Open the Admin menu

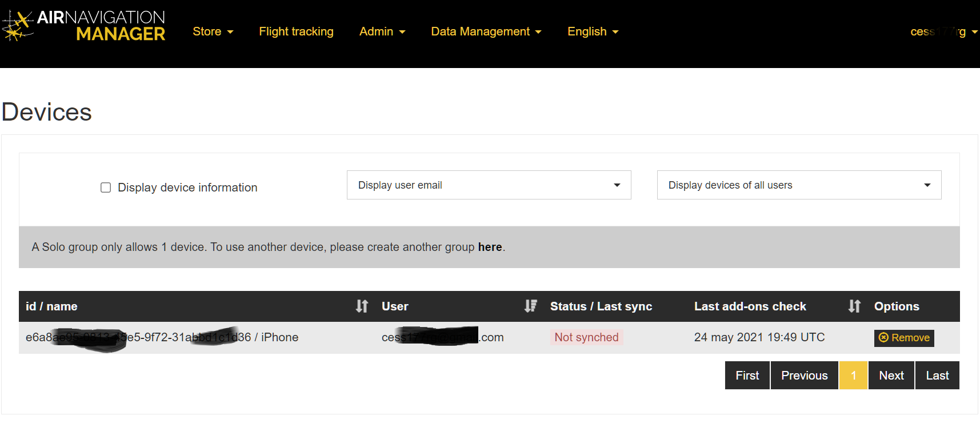382,31
